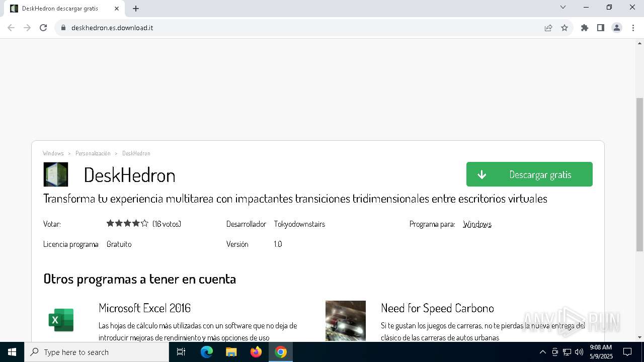
Task: Click the Windows platform link
Action: coord(477,224)
